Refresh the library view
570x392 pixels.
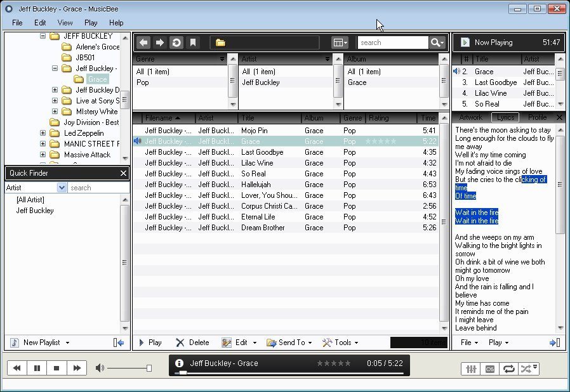coord(176,42)
